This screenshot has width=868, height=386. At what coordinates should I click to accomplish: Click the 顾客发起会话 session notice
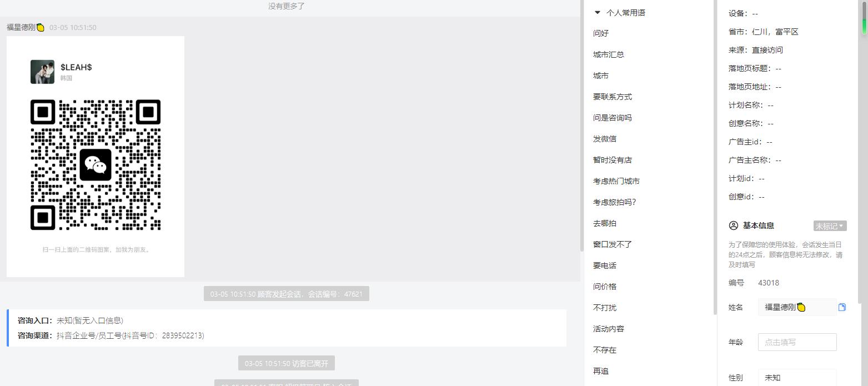click(x=287, y=294)
